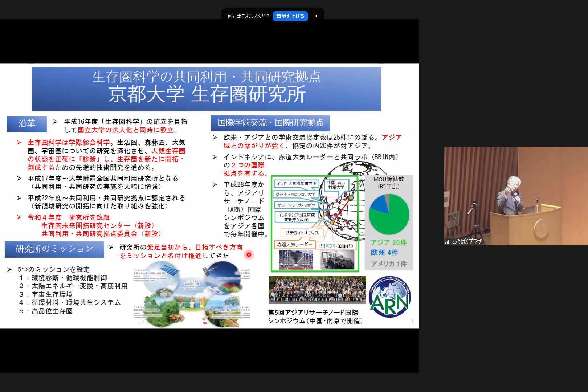Screen dimensions: 588x392
Task: Select the speaker video thumbnail おうばくプラザ
Action: [516, 196]
